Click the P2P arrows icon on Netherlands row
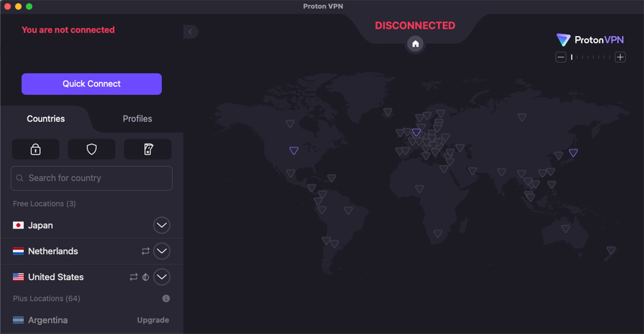The image size is (644, 334). (x=145, y=251)
